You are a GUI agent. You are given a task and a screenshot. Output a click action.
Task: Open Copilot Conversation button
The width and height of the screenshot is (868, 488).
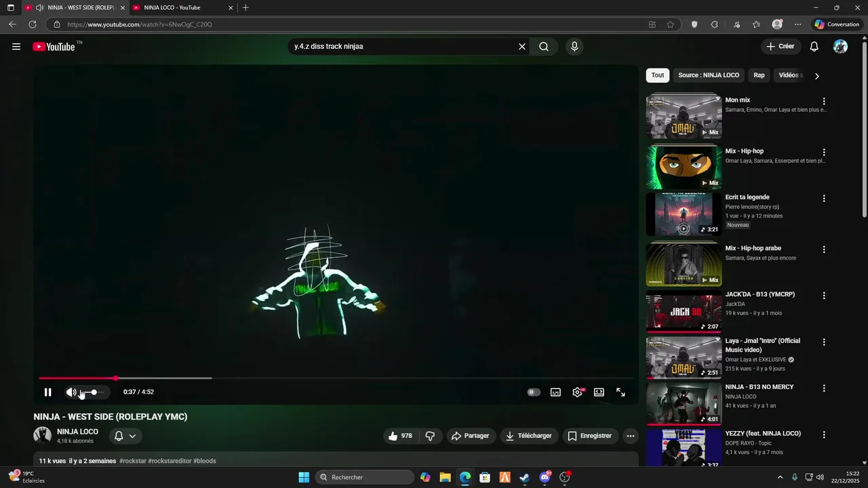pyautogui.click(x=837, y=24)
